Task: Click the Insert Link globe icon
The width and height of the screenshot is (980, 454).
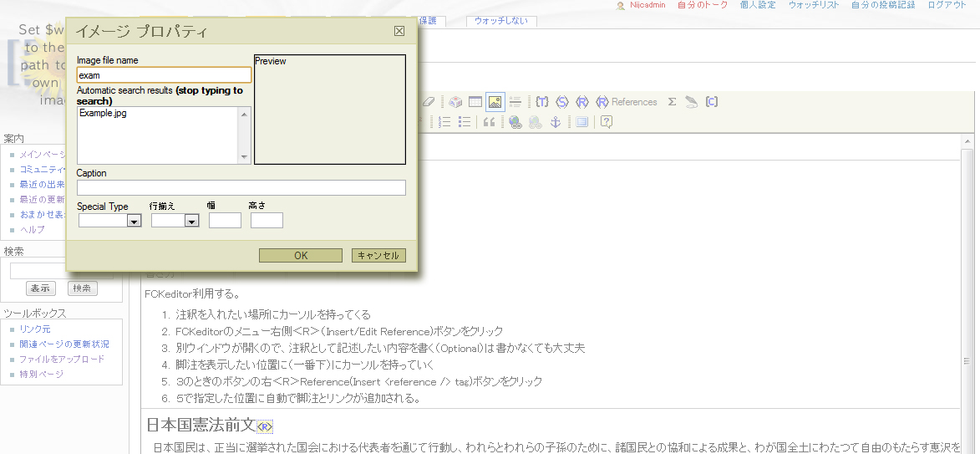Action: [x=515, y=122]
